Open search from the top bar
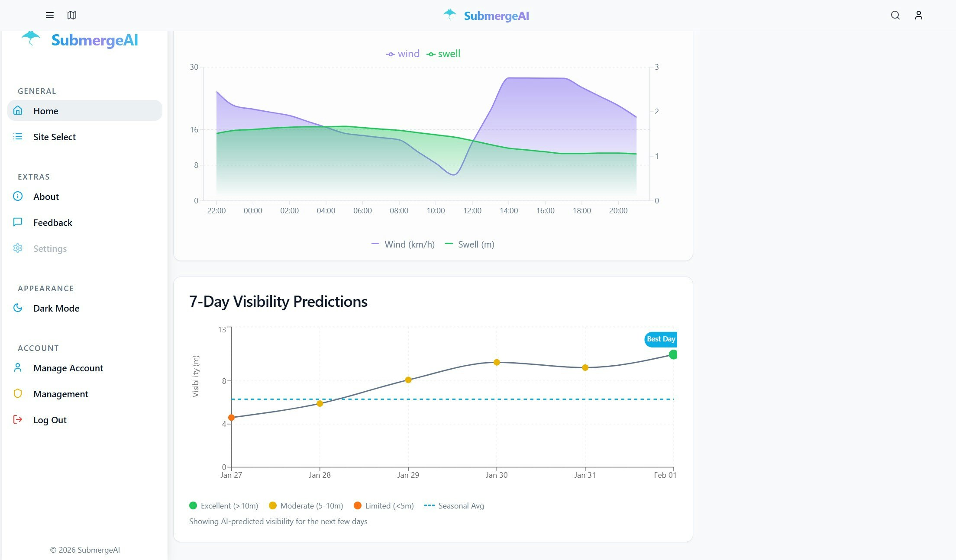This screenshot has width=956, height=560. pyautogui.click(x=895, y=15)
